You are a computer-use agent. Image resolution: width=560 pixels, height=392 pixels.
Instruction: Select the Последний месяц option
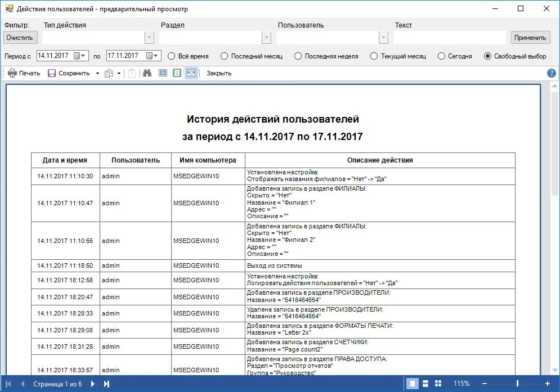coord(252,56)
